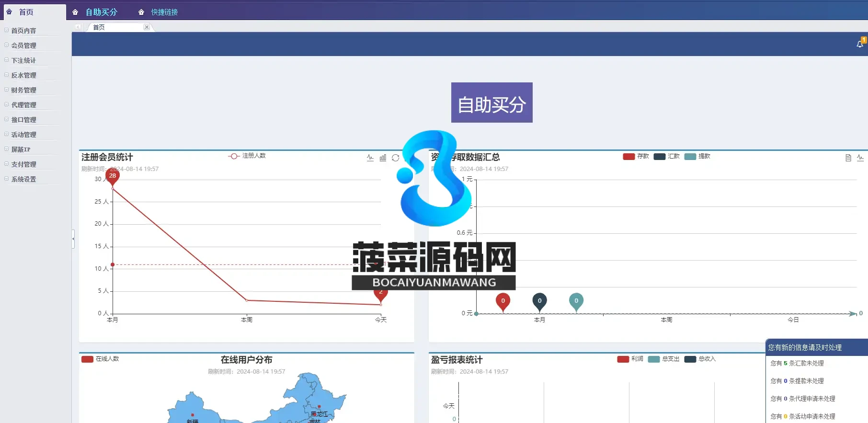Toggle the 注册人数 legend series

247,156
